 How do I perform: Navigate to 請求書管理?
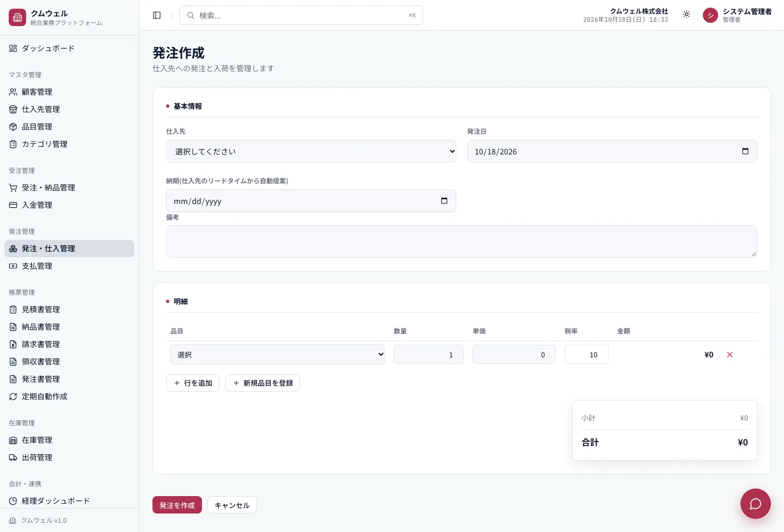tap(69, 344)
